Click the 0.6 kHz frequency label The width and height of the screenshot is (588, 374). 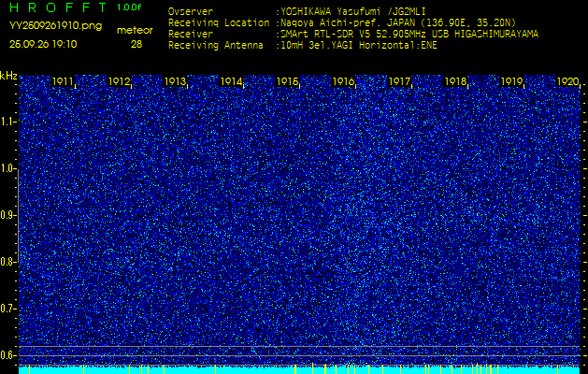click(8, 355)
